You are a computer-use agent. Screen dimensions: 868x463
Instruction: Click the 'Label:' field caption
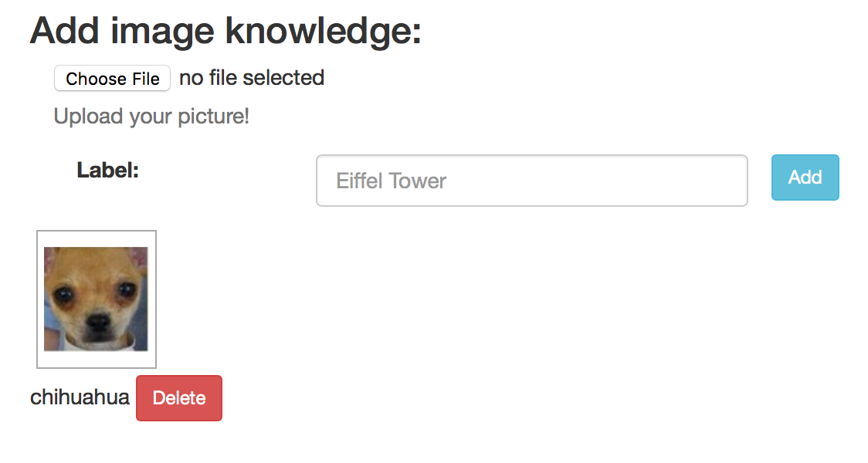click(x=108, y=171)
